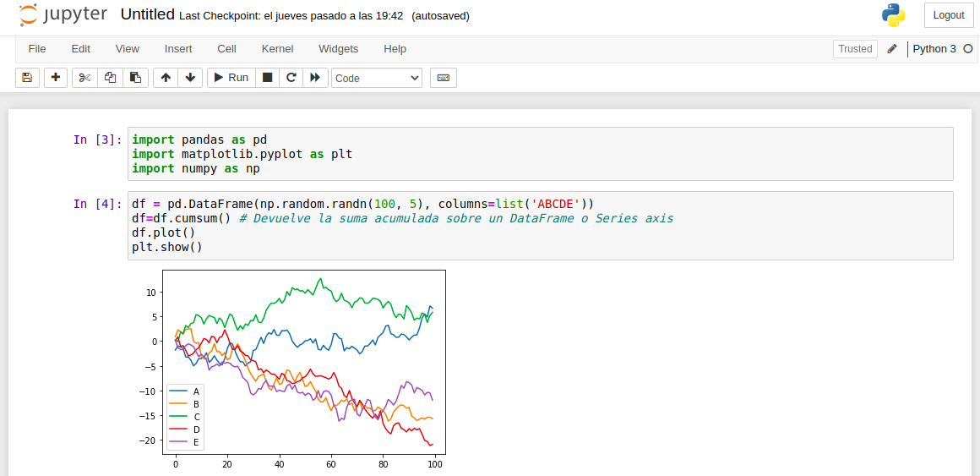This screenshot has width=980, height=476.
Task: Cut selected cells with scissors icon
Action: [x=84, y=78]
